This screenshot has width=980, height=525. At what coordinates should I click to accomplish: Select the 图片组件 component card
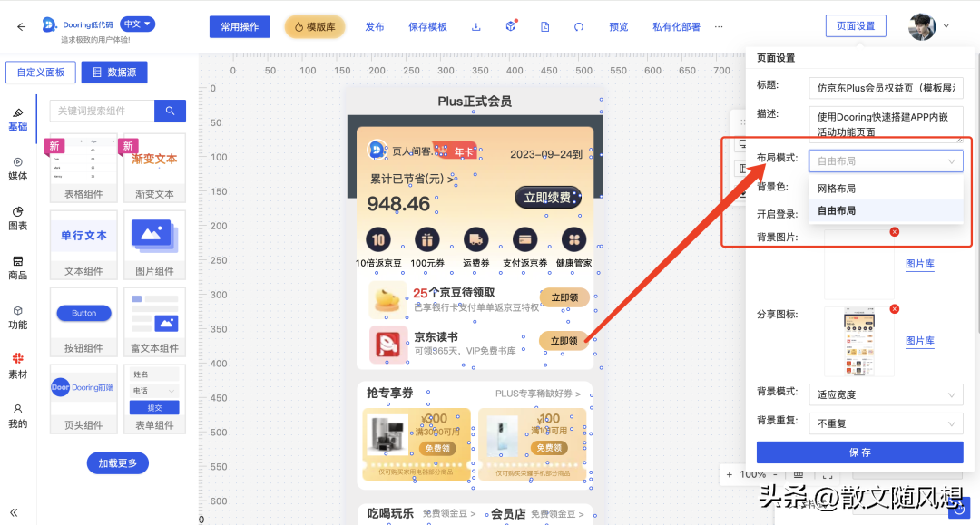[154, 245]
